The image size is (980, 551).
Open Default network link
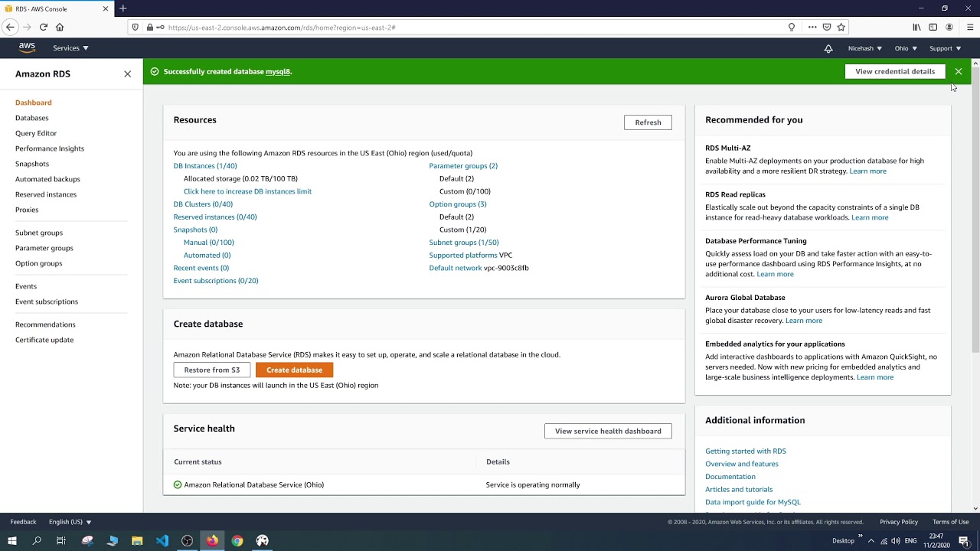pos(456,268)
